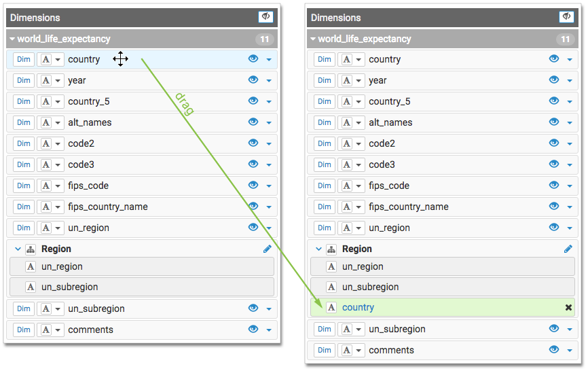Viewport: 588px width, 369px height.
Task: Click the Dim button for code3 in left panel
Action: click(24, 164)
